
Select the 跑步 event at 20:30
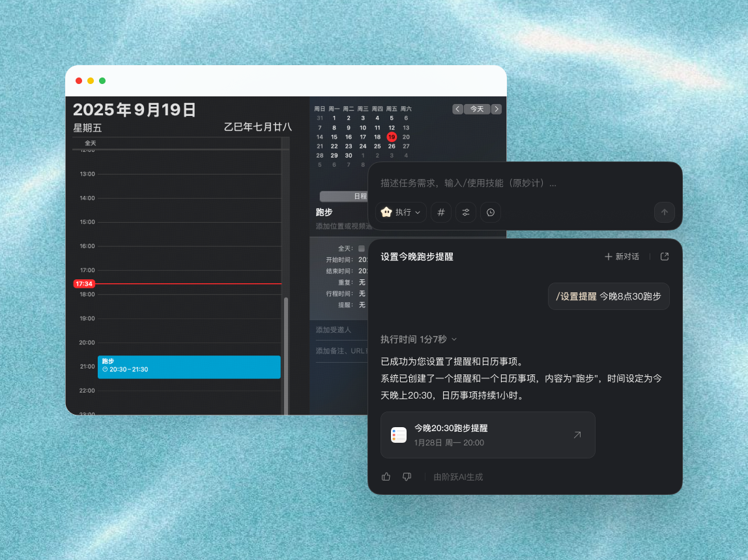pyautogui.click(x=189, y=367)
